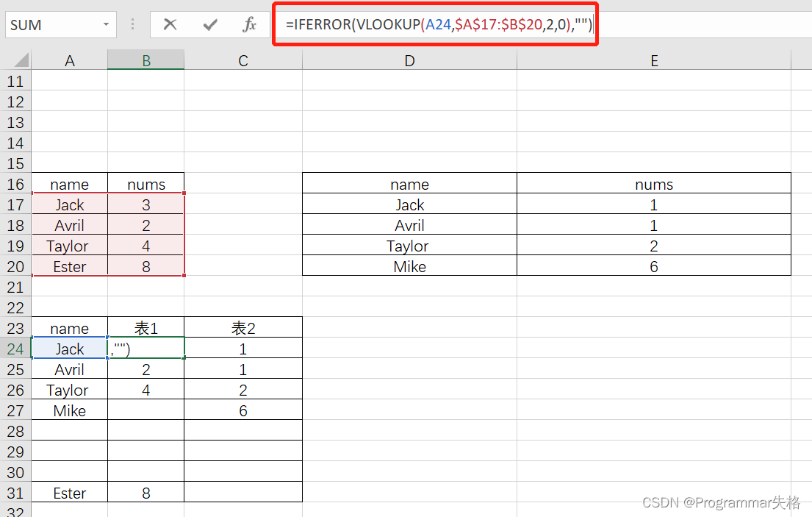Click cell A20 containing 'Ester'
Viewport: 812px width, 517px height.
[x=69, y=266]
